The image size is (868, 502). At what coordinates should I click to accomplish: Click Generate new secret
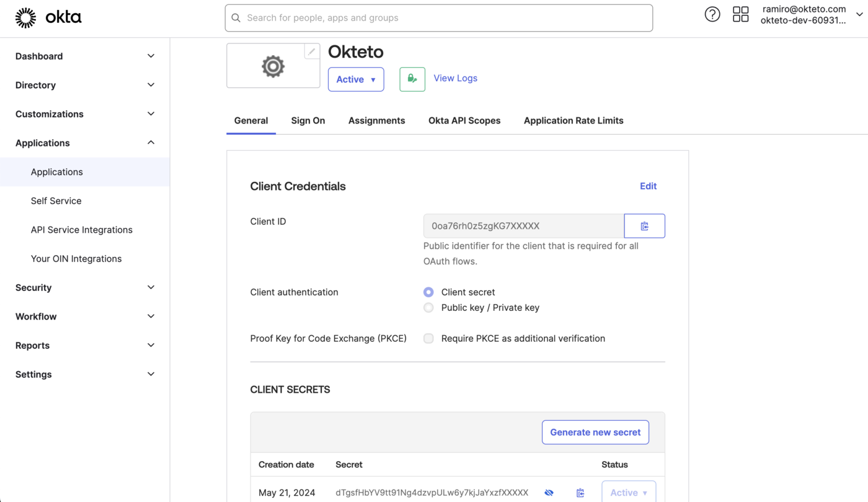click(x=595, y=432)
